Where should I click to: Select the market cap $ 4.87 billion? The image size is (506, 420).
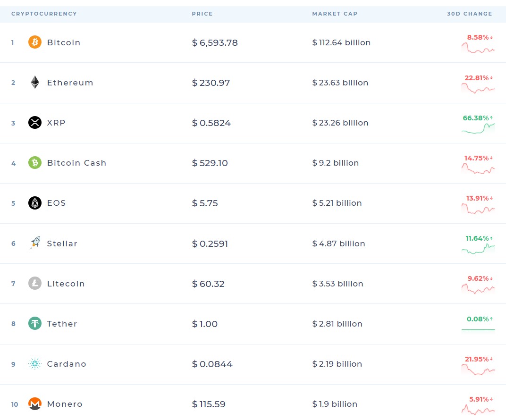[x=338, y=244]
